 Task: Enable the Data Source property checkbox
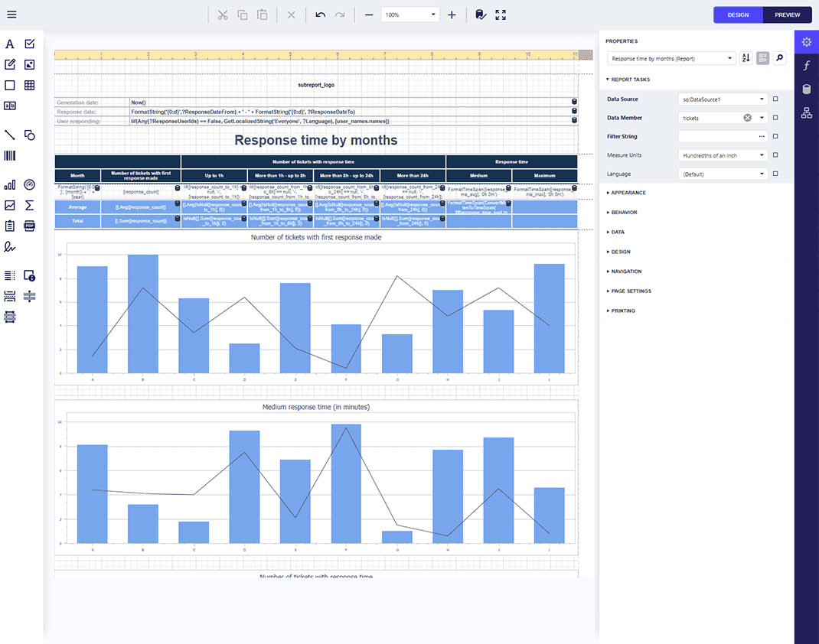tap(774, 98)
